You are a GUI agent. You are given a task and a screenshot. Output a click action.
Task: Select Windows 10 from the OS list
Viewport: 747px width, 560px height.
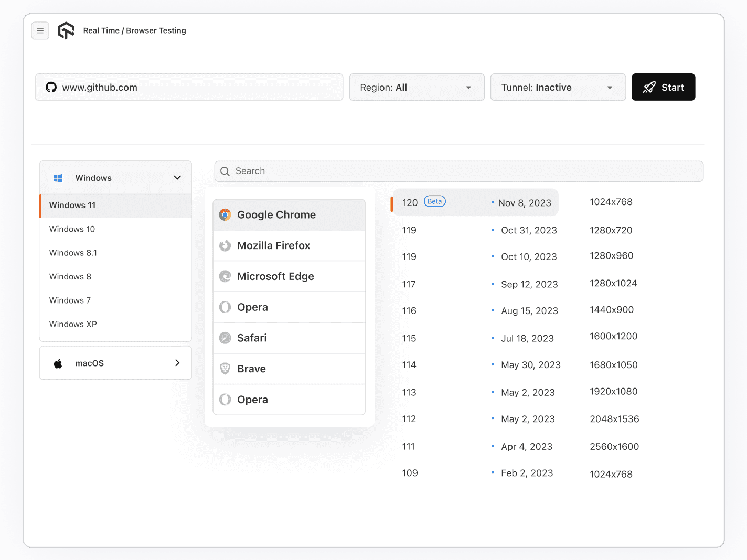72,229
